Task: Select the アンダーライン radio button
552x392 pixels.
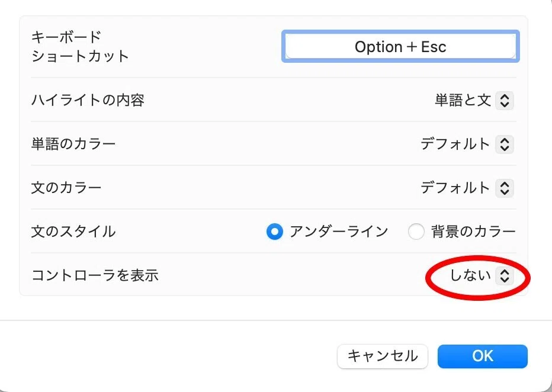Action: tap(275, 232)
